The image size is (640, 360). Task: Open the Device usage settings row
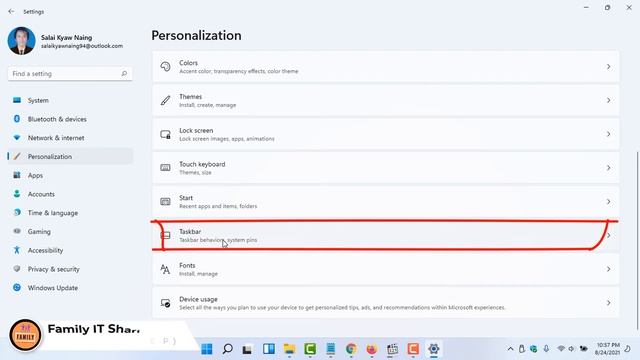pos(385,303)
